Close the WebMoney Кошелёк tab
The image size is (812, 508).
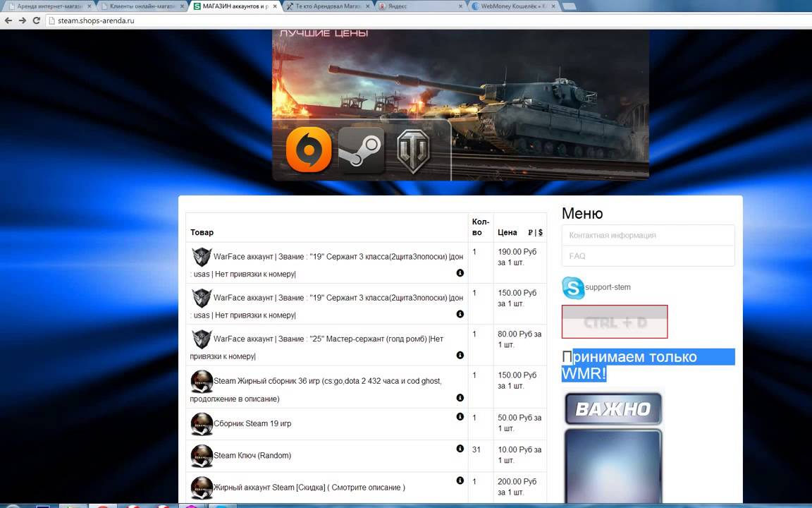coord(553,7)
